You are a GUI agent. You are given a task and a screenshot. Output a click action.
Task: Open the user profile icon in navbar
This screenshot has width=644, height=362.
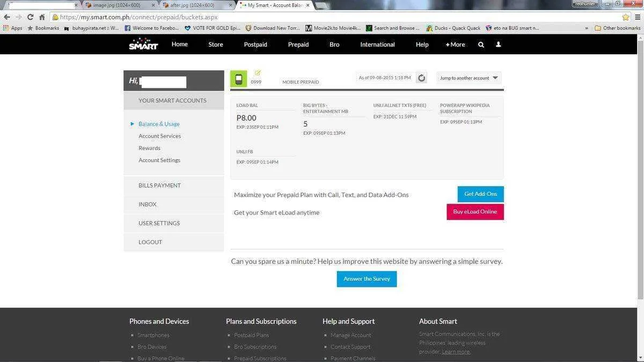click(x=498, y=45)
